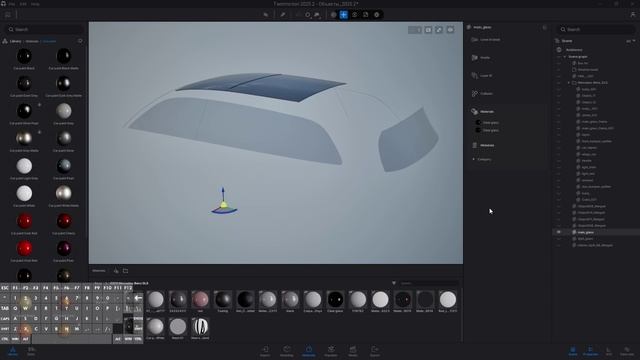Select the second Clear glass material slot swatch
Viewport: 640px width, 360px height.
click(478, 130)
